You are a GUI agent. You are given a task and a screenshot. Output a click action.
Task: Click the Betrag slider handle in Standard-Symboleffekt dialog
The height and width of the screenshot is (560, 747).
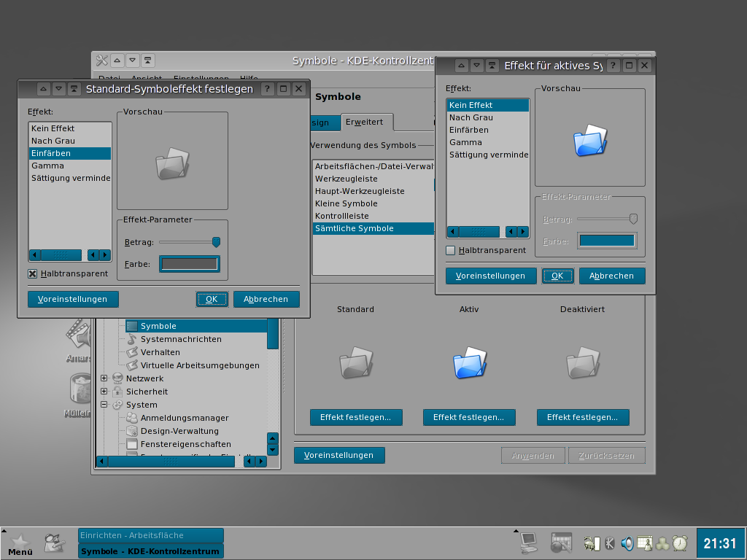tap(216, 242)
